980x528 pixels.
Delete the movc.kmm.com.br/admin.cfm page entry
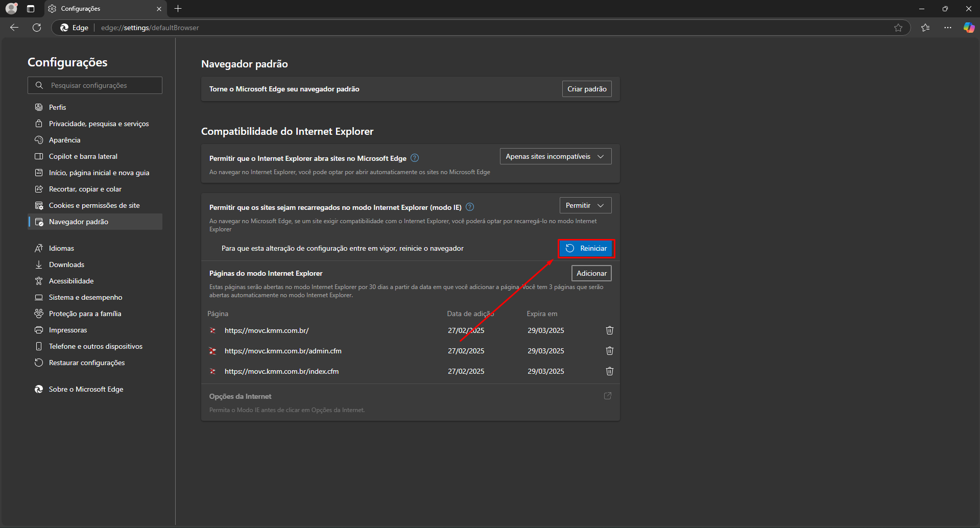[x=609, y=351]
